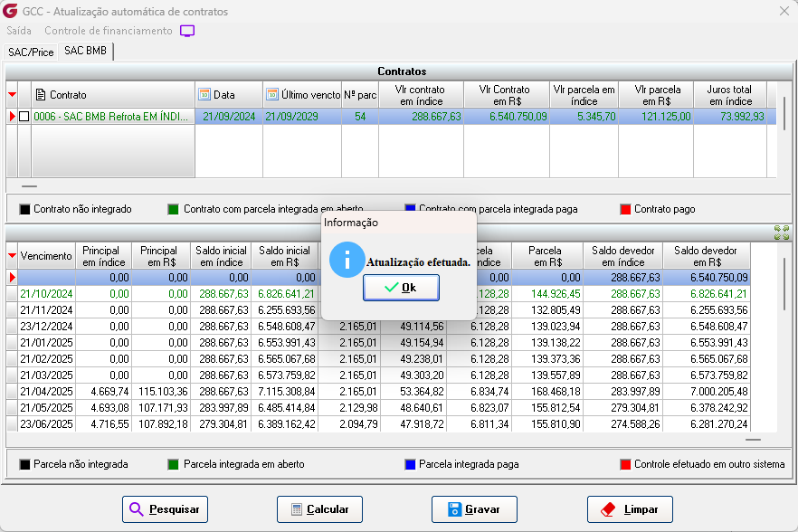Image resolution: width=798 pixels, height=532 pixels.
Task: Click the value 168.468,18 parcela cell
Action: click(547, 392)
